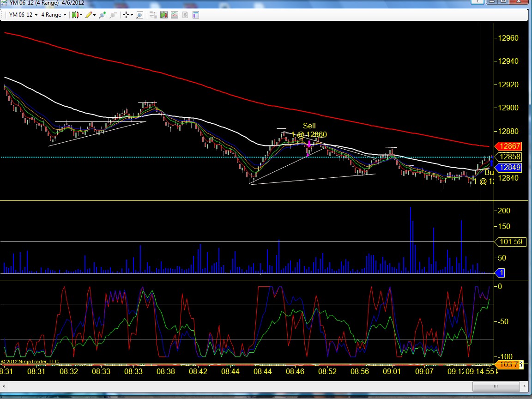Viewport: 532px width, 399px height.
Task: Click the horizontal scrollbar left arrow
Action: point(4,386)
